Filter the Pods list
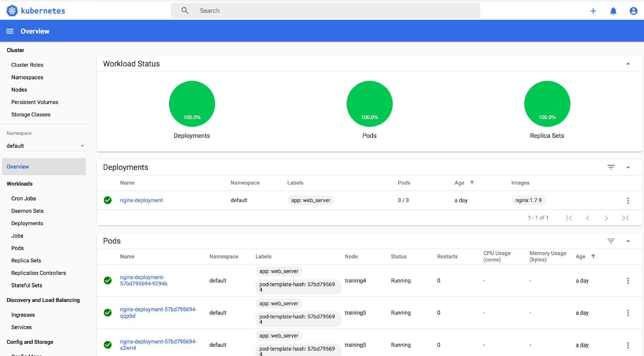The image size is (644, 356). 611,241
